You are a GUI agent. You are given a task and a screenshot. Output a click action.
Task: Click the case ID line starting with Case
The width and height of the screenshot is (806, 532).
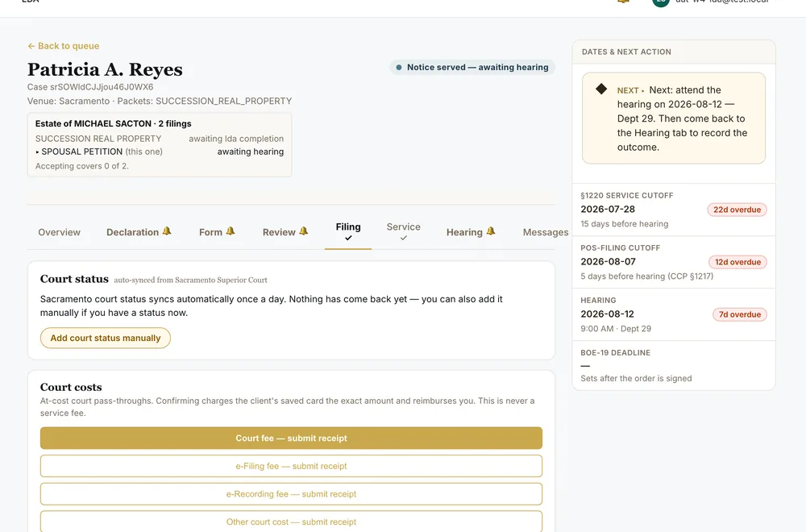coord(90,87)
